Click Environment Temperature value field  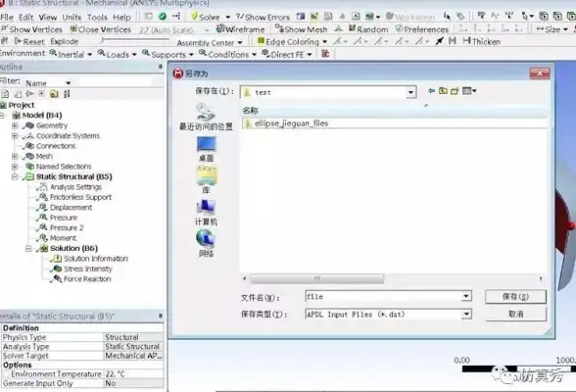coord(133,374)
